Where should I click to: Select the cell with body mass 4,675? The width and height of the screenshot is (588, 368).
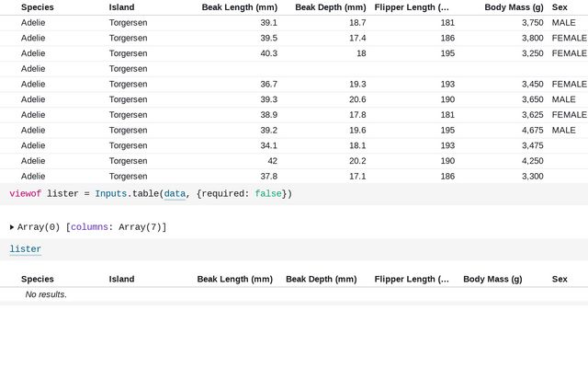(x=526, y=131)
